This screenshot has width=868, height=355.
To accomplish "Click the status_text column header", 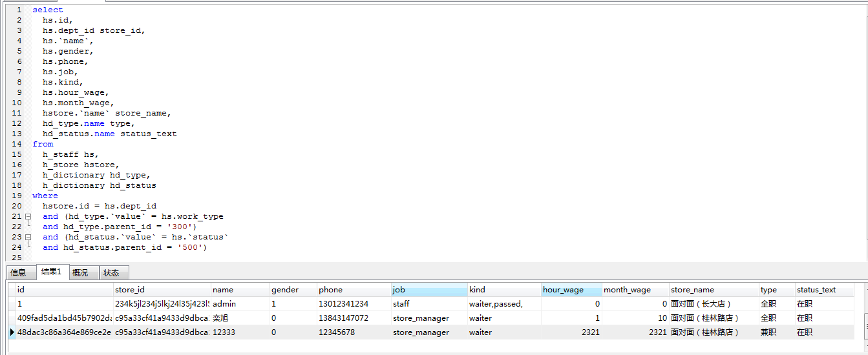I will pyautogui.click(x=825, y=290).
